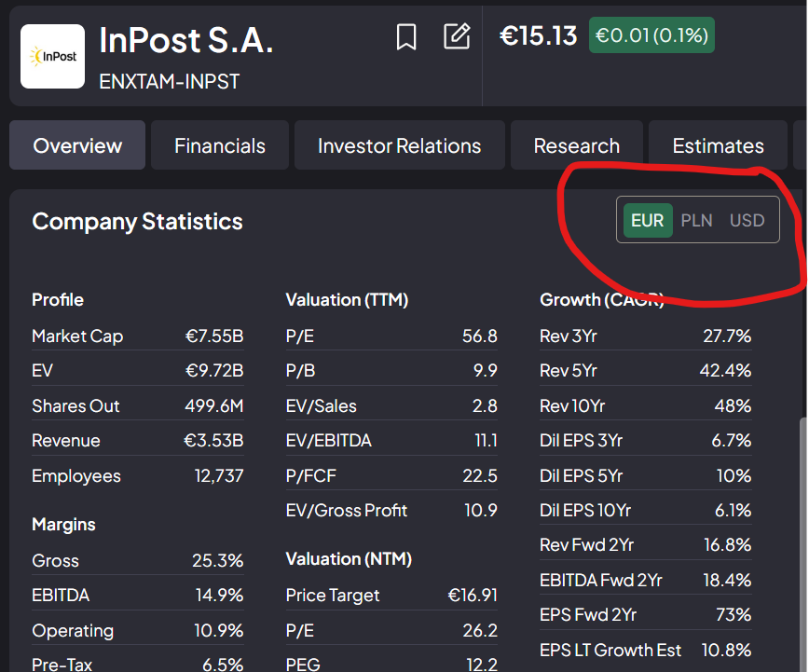This screenshot has width=809, height=672.
Task: Click the EBITDA margin value 14.9%
Action: (219, 595)
